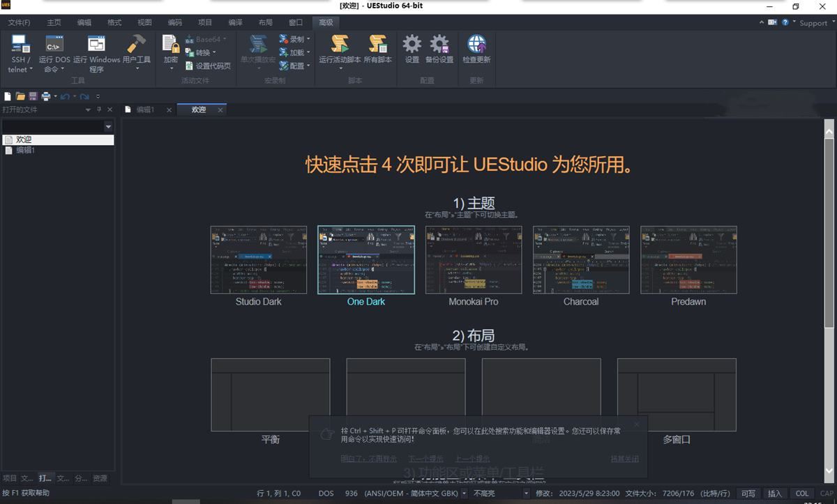837x504 pixels.
Task: Open the Backup Settings (备份设置) gear
Action: tap(439, 46)
